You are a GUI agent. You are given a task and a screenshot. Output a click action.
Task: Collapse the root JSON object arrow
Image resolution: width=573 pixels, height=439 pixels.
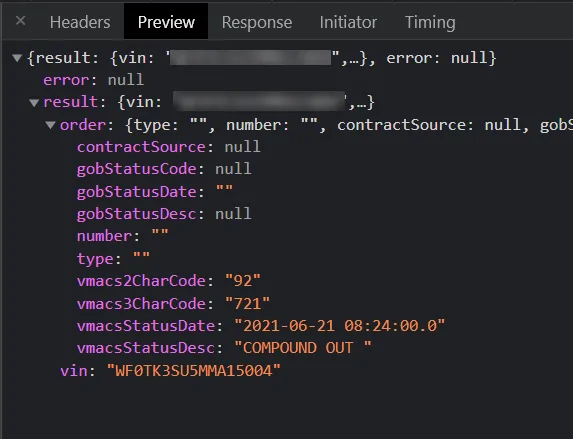pyautogui.click(x=17, y=58)
